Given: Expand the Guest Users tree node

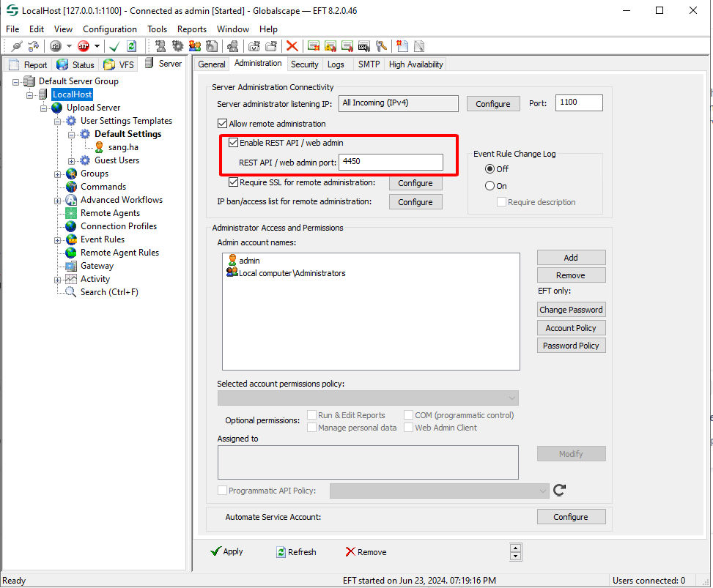Looking at the screenshot, I should (x=71, y=161).
